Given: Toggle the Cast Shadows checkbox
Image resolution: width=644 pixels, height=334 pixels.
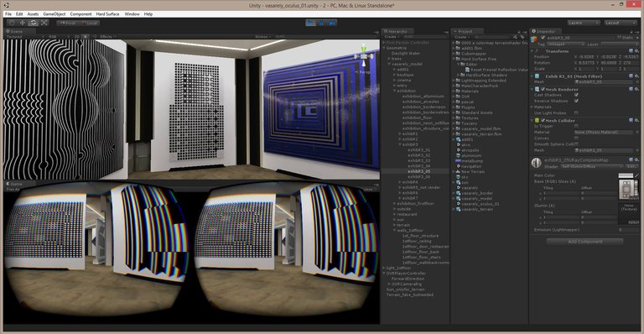Looking at the screenshot, I should coord(576,95).
